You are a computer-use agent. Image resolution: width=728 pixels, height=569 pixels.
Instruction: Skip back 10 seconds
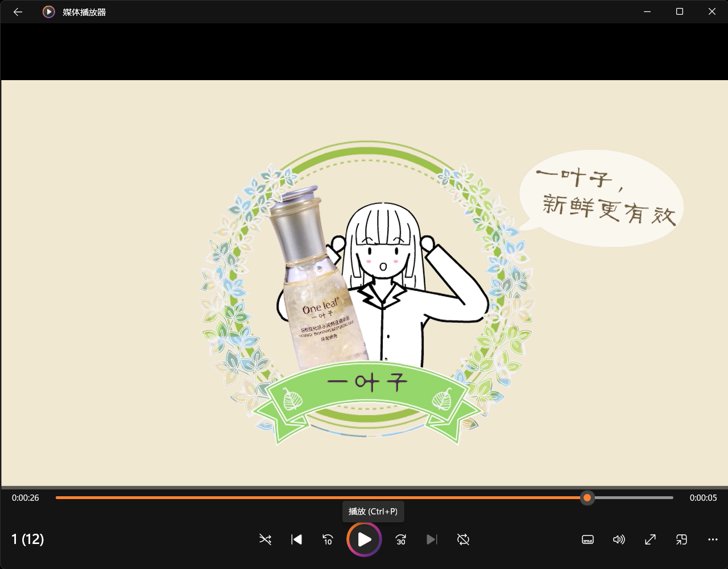328,539
